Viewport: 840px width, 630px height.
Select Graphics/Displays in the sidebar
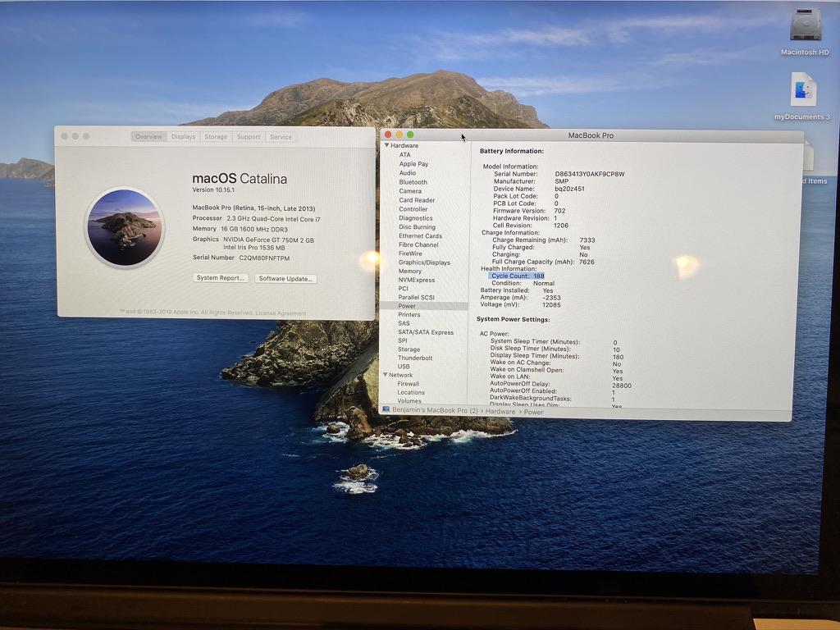coord(424,262)
